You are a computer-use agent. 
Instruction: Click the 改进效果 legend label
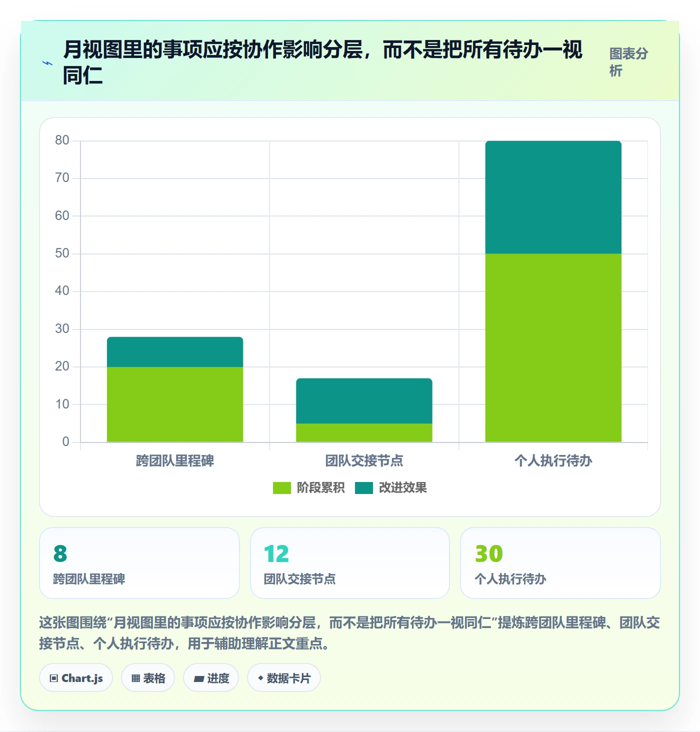tap(402, 487)
